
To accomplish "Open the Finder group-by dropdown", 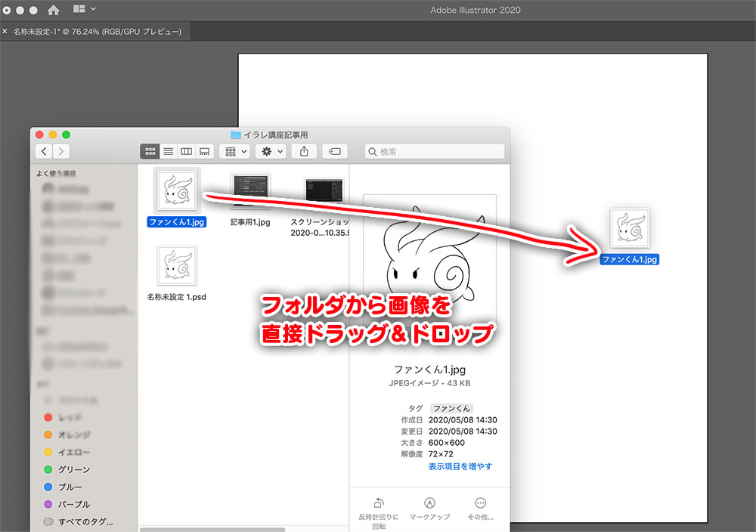I will 235,151.
